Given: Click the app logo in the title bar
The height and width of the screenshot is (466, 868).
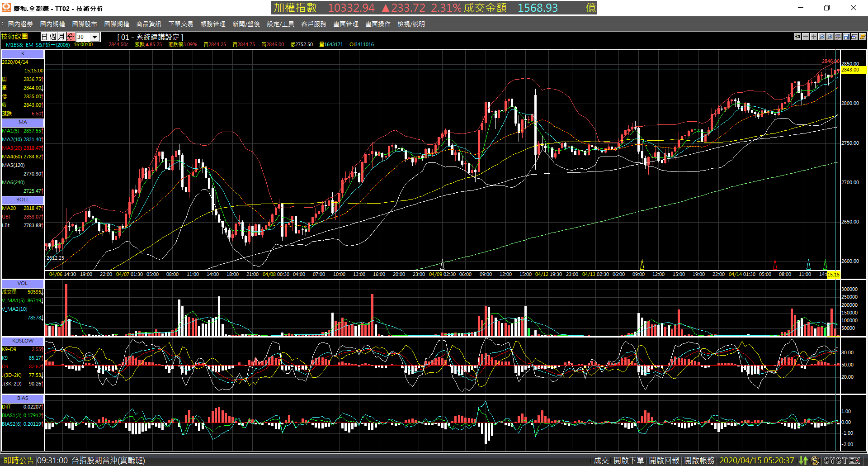Looking at the screenshot, I should (x=6, y=8).
